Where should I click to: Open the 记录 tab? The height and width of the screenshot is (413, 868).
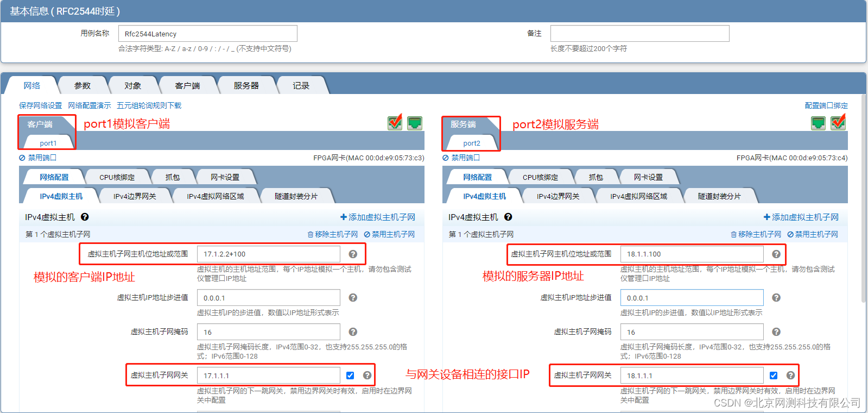[x=301, y=85]
